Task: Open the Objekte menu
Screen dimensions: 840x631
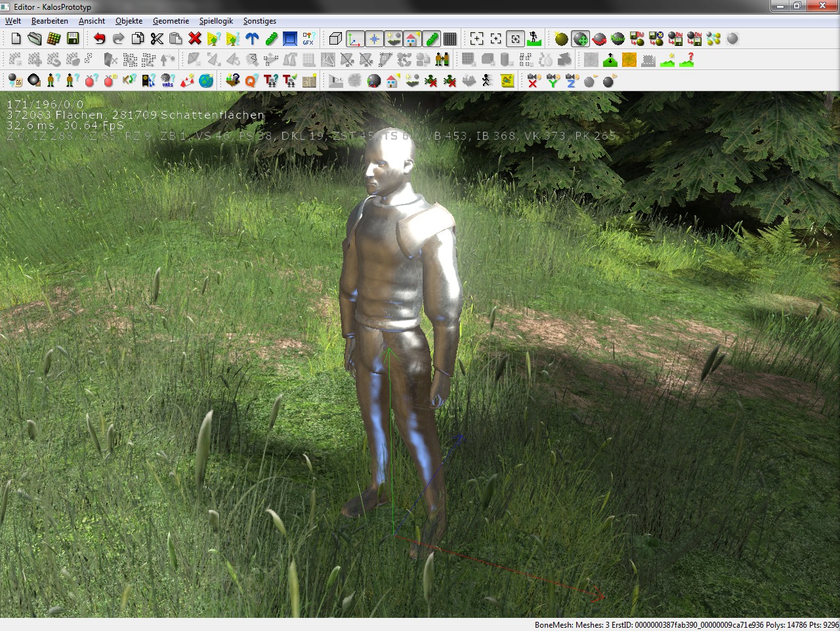Action: click(129, 21)
